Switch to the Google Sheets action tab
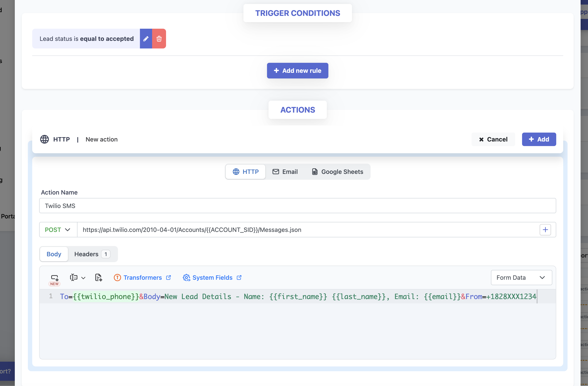Image resolution: width=588 pixels, height=386 pixels. point(337,171)
